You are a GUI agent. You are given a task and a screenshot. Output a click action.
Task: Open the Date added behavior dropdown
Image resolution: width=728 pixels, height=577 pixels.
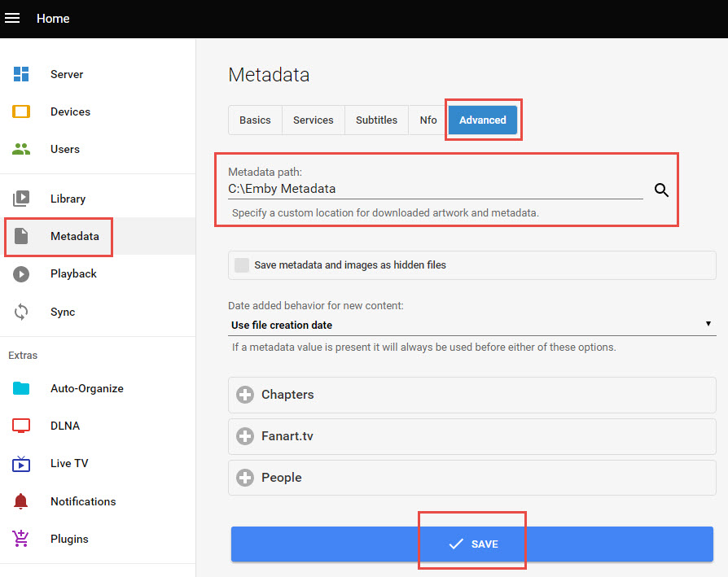471,325
